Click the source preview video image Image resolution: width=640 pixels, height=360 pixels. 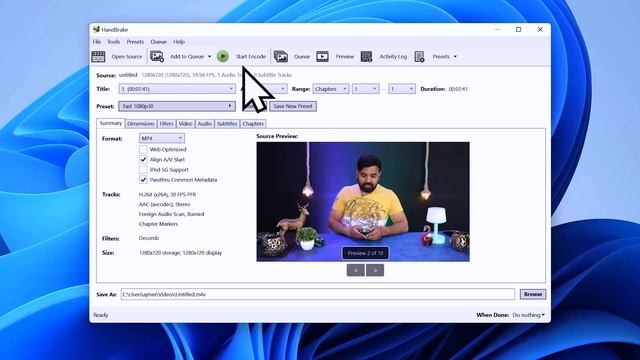(363, 202)
